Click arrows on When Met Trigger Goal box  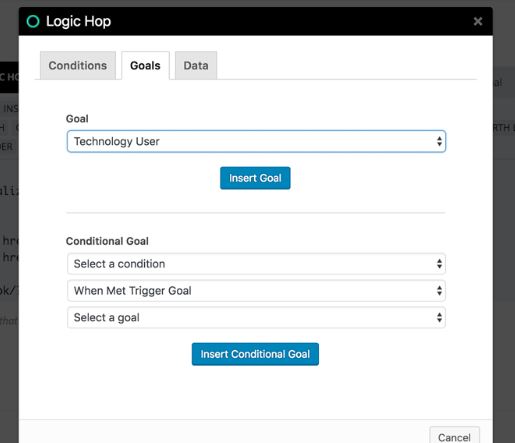tap(439, 291)
